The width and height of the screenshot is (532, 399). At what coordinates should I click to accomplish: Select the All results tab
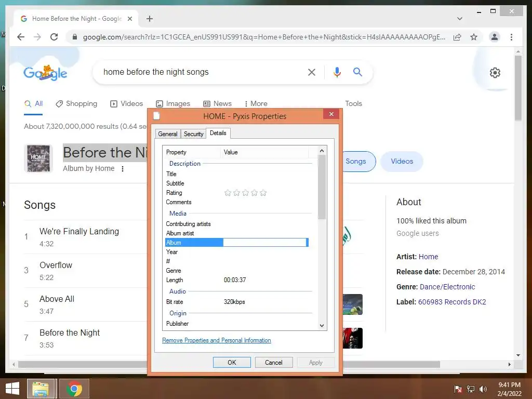tap(33, 103)
